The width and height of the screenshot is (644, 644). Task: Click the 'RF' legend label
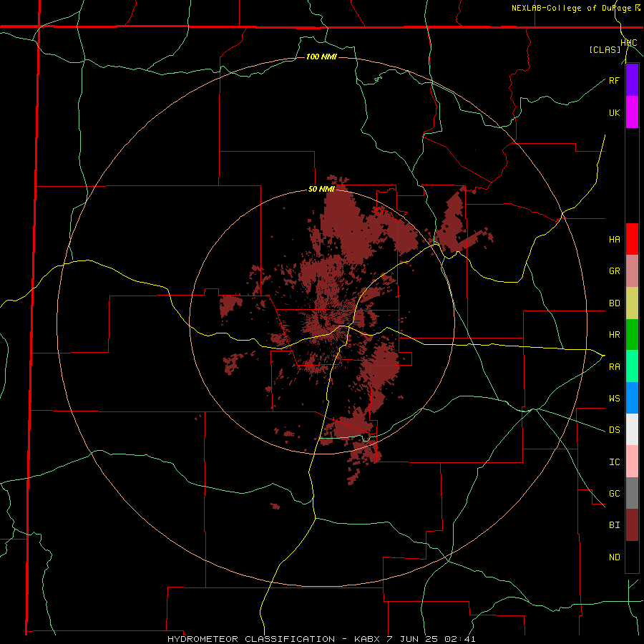click(614, 80)
